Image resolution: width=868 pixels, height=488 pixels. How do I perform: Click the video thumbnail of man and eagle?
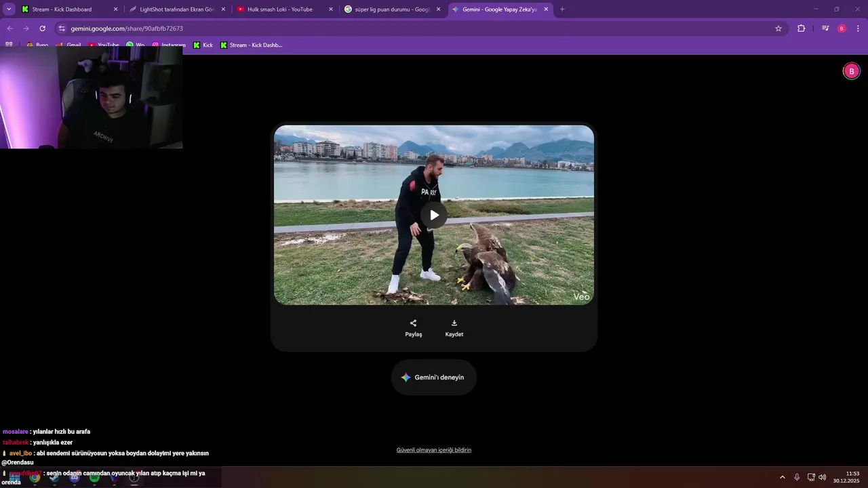[x=434, y=215]
